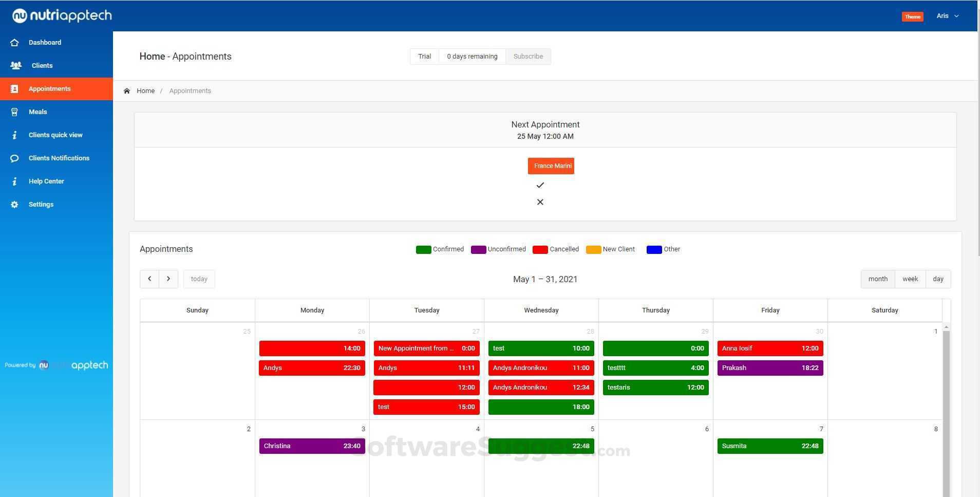The height and width of the screenshot is (497, 980).
Task: Advance to next month with right chevron
Action: tap(168, 279)
